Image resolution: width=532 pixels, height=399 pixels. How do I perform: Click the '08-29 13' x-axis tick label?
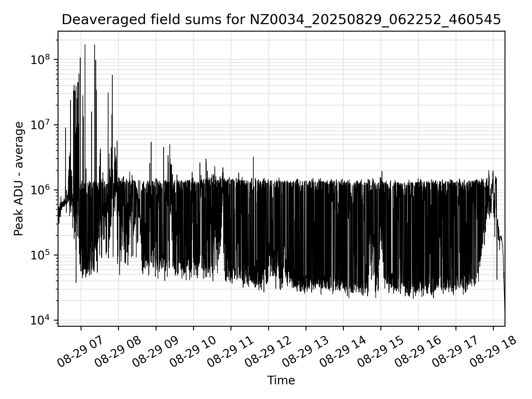click(305, 352)
